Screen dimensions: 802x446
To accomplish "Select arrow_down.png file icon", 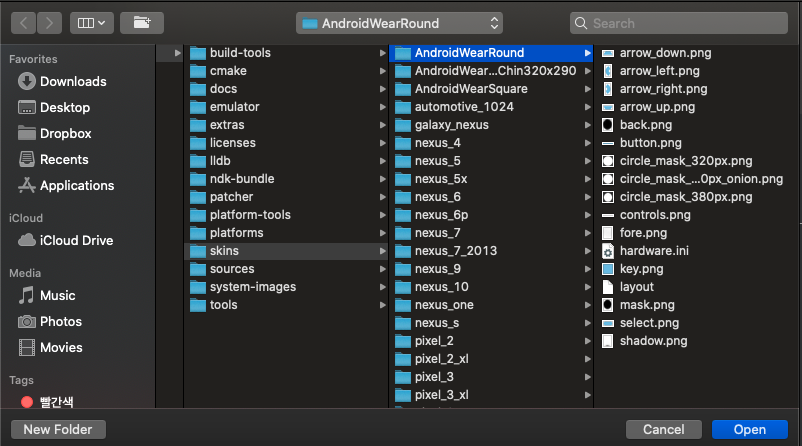I will tap(608, 53).
